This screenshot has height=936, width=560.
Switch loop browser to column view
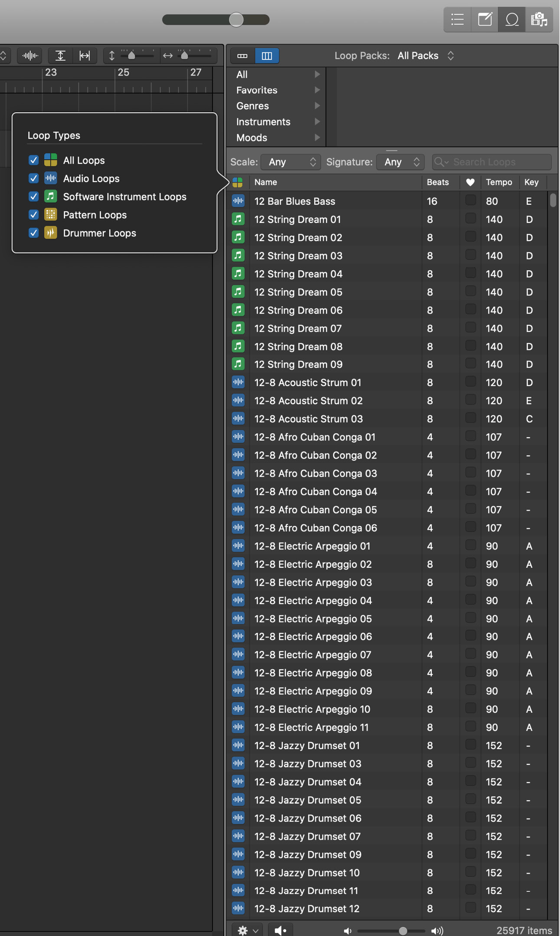point(267,56)
